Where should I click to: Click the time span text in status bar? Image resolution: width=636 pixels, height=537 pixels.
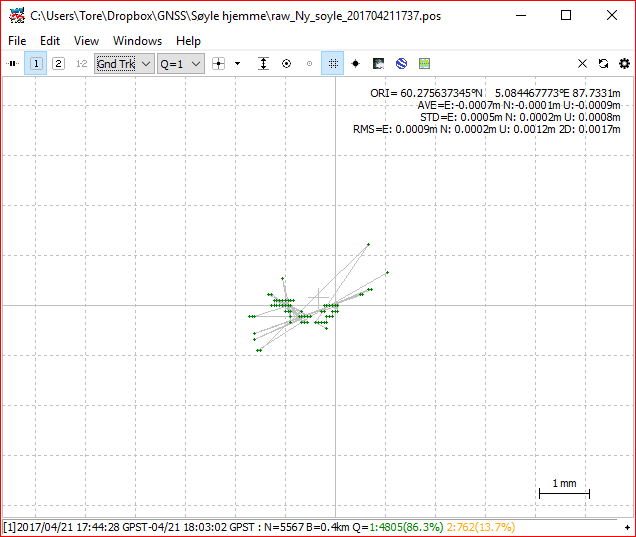pyautogui.click(x=135, y=527)
